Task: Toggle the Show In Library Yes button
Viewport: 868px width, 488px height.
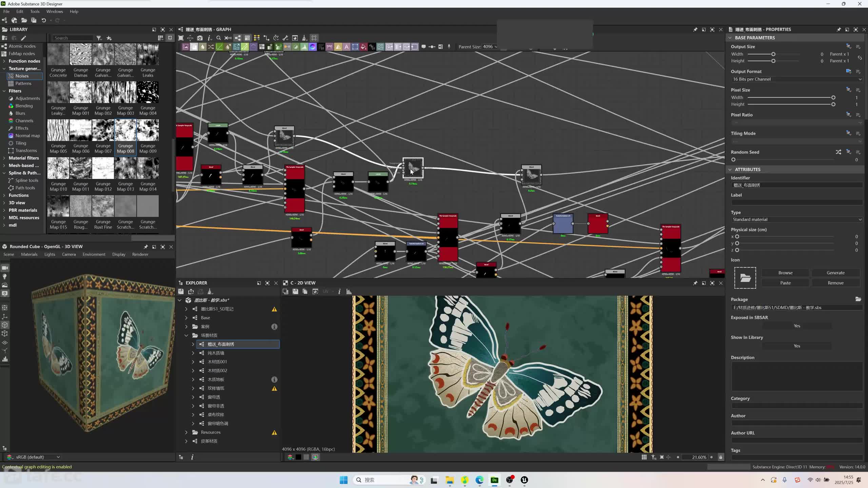Action: [797, 346]
